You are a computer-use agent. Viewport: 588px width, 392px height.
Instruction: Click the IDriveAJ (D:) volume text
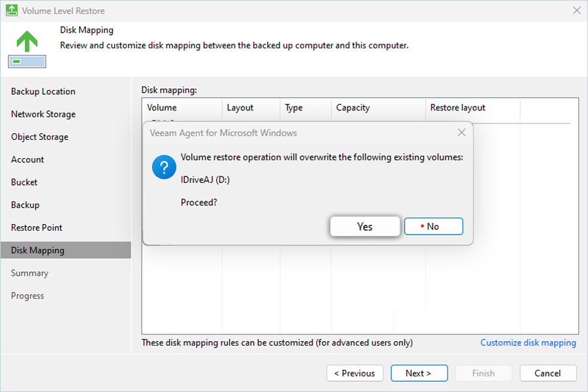(205, 180)
